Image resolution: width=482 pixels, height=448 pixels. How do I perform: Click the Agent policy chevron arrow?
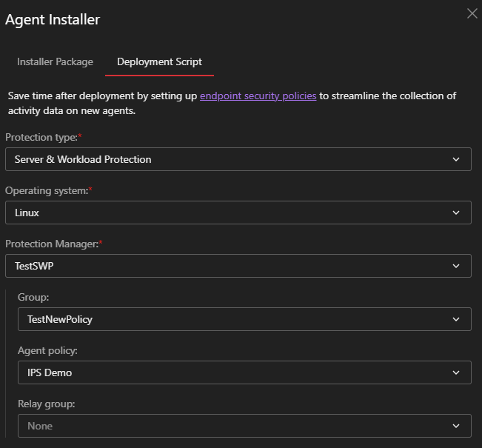(456, 372)
